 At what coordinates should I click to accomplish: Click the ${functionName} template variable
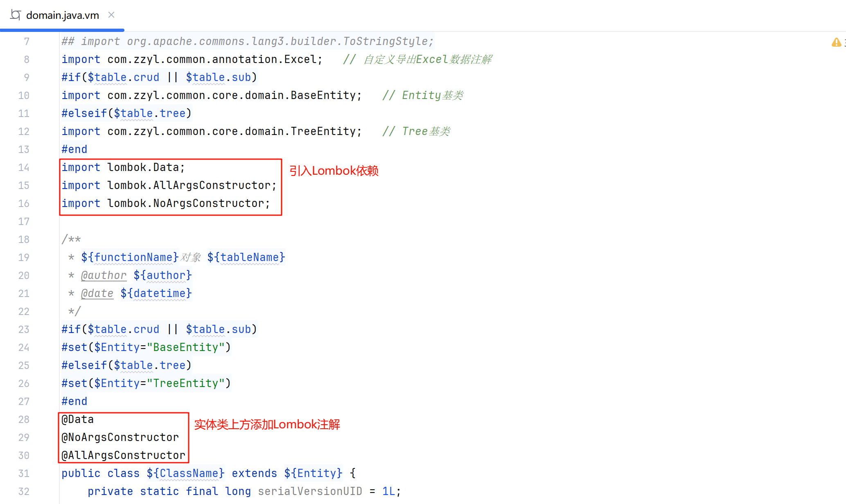130,257
